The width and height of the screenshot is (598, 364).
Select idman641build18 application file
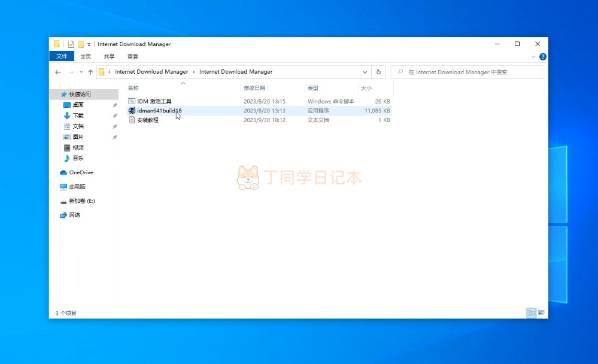[x=159, y=111]
